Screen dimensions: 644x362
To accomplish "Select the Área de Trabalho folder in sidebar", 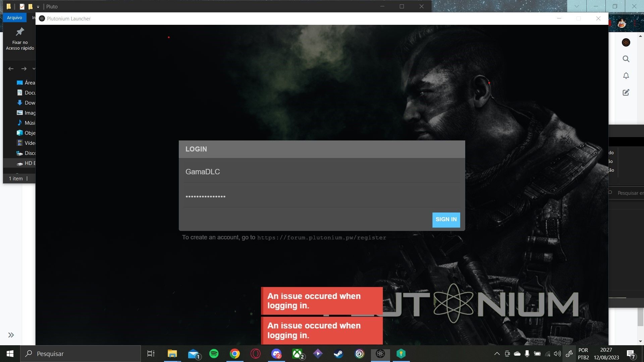I will coord(25,82).
